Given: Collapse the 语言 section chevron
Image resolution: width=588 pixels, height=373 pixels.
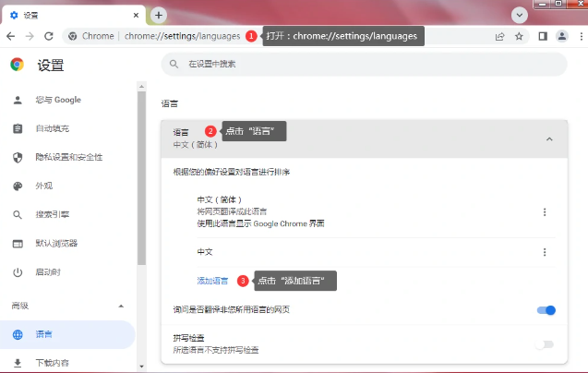Looking at the screenshot, I should coord(549,138).
